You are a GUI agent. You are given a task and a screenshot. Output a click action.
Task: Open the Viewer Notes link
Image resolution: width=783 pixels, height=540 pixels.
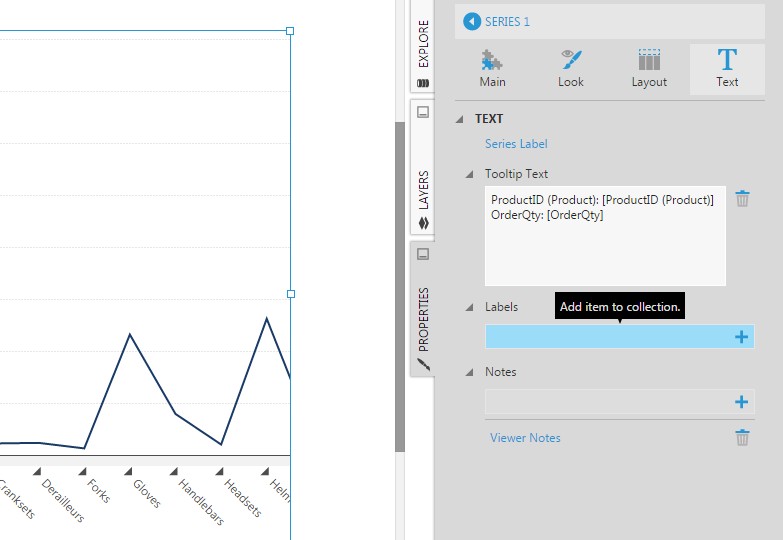pyautogui.click(x=525, y=438)
